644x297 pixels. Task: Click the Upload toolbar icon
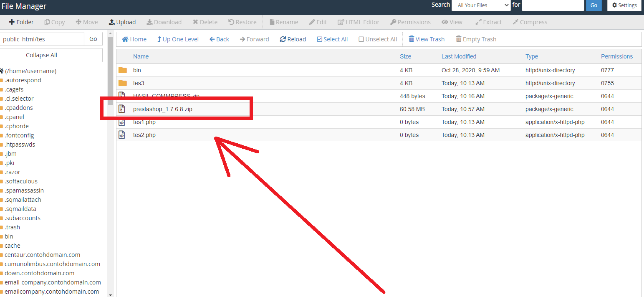coord(112,22)
